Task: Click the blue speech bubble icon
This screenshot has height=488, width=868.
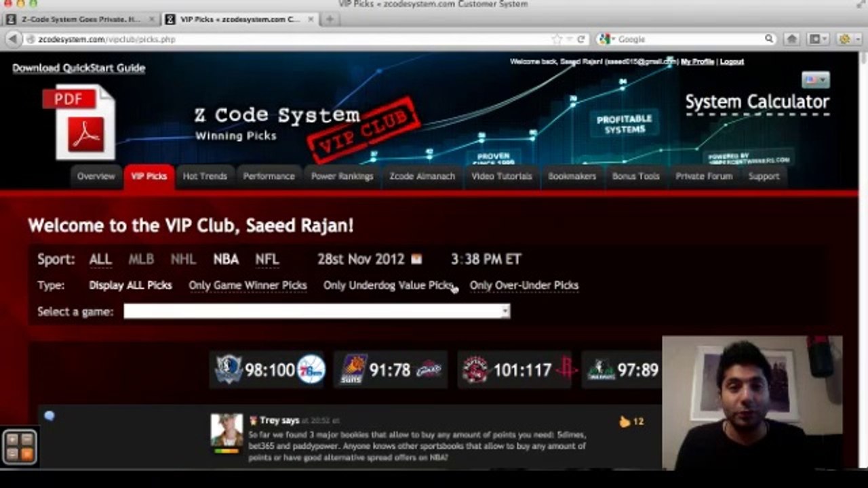Action: click(x=50, y=416)
